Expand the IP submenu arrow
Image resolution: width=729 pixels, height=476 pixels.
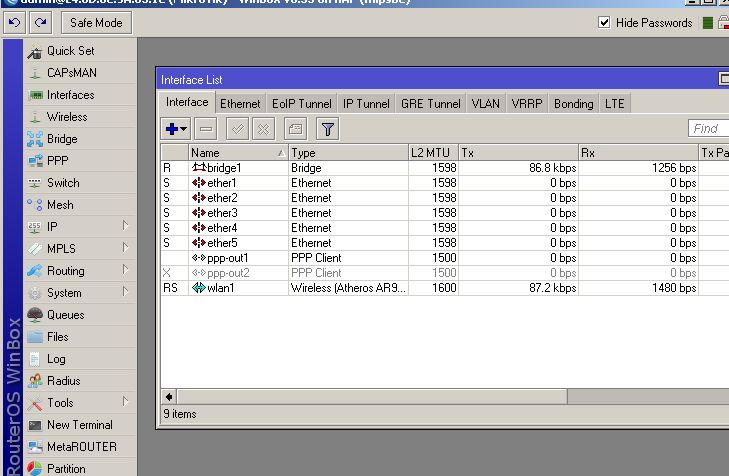125,226
